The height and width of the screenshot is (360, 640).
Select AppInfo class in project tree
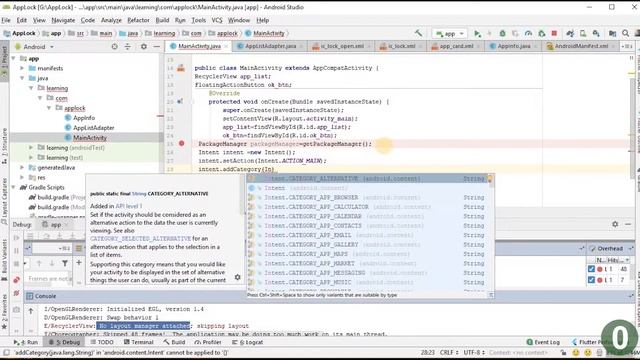[84, 118]
